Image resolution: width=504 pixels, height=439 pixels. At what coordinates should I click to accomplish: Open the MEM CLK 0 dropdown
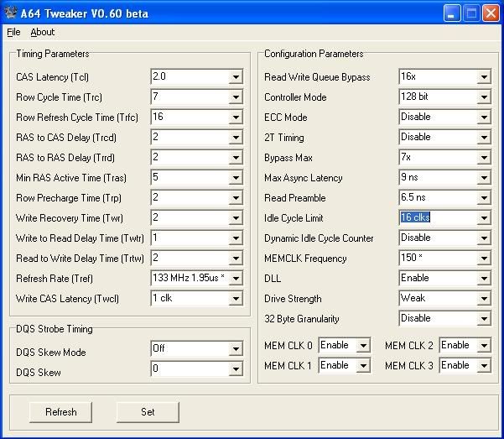tap(364, 346)
